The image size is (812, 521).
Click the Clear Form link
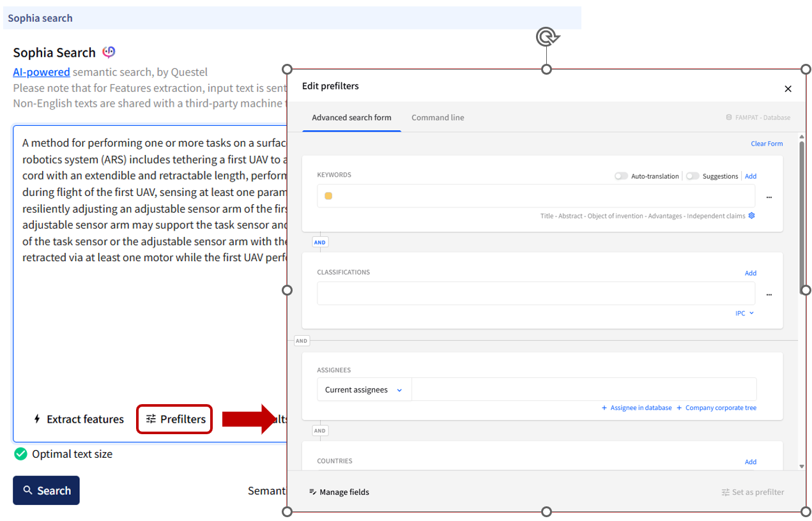(x=767, y=144)
